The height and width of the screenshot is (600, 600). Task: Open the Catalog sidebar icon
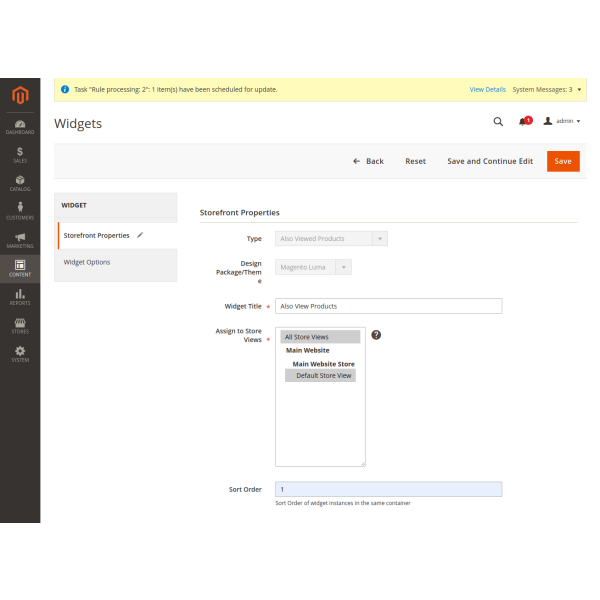[x=20, y=183]
